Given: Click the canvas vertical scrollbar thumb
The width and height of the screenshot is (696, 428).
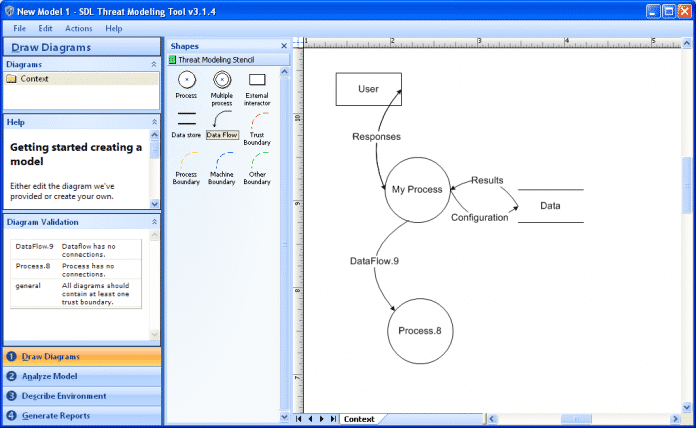Looking at the screenshot, I should 687,186.
